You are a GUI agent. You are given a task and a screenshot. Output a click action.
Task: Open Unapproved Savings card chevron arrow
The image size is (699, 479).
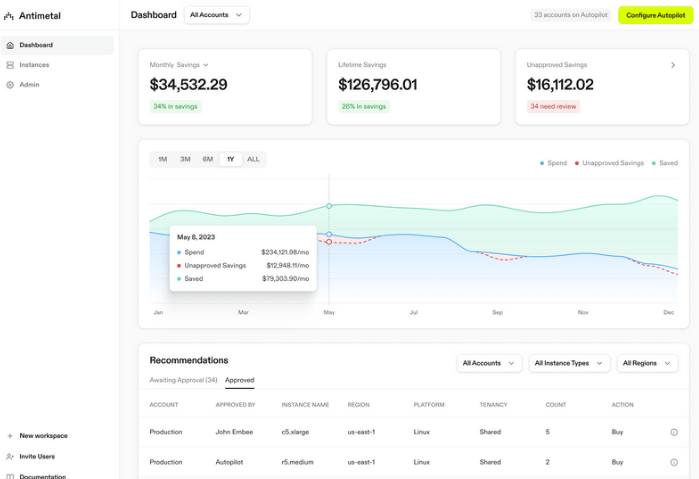(x=673, y=65)
